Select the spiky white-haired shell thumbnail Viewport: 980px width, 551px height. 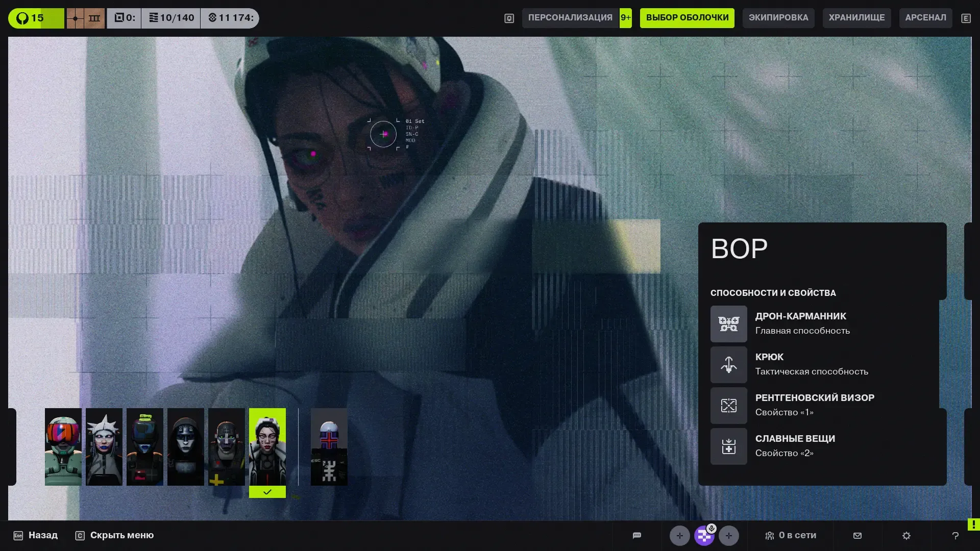click(104, 446)
